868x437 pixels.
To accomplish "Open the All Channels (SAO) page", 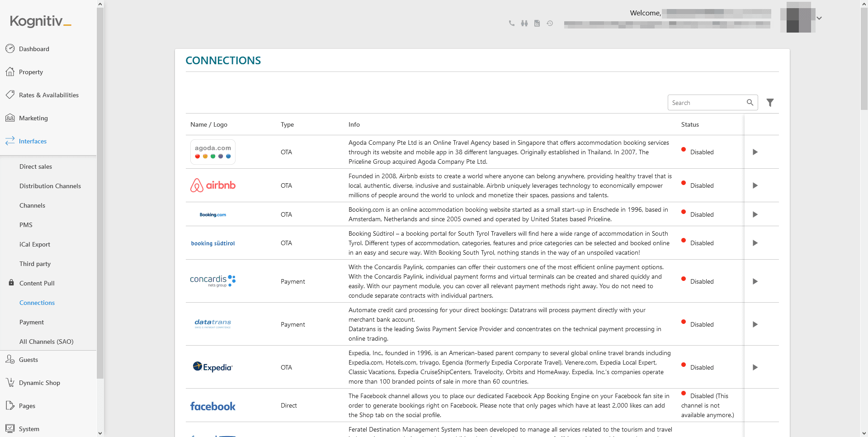I will 46,341.
